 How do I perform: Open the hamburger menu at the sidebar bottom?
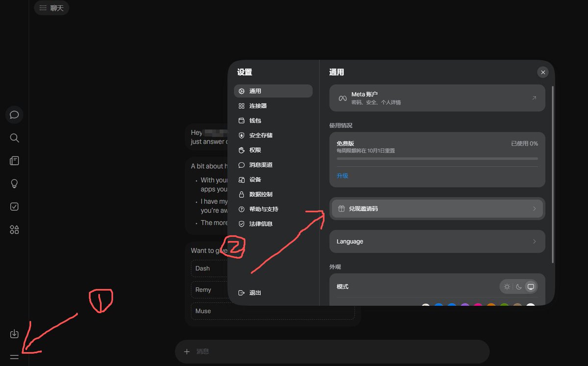[14, 357]
